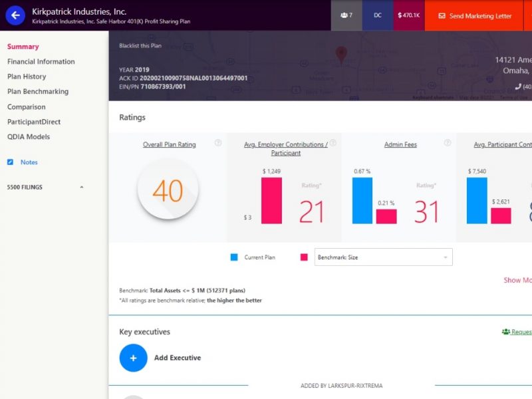Expand ratings with Show More
532x399 pixels.
pyautogui.click(x=517, y=280)
